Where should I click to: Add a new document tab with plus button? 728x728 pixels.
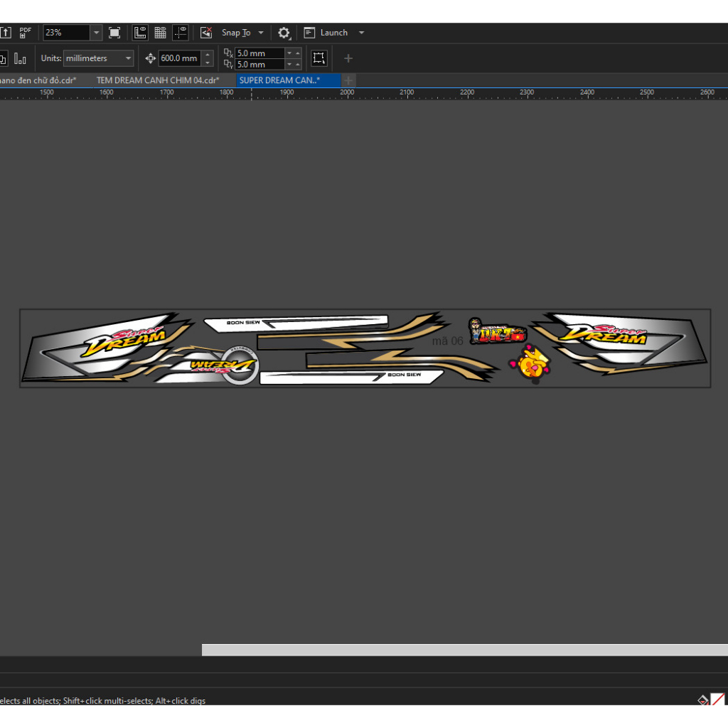[348, 80]
